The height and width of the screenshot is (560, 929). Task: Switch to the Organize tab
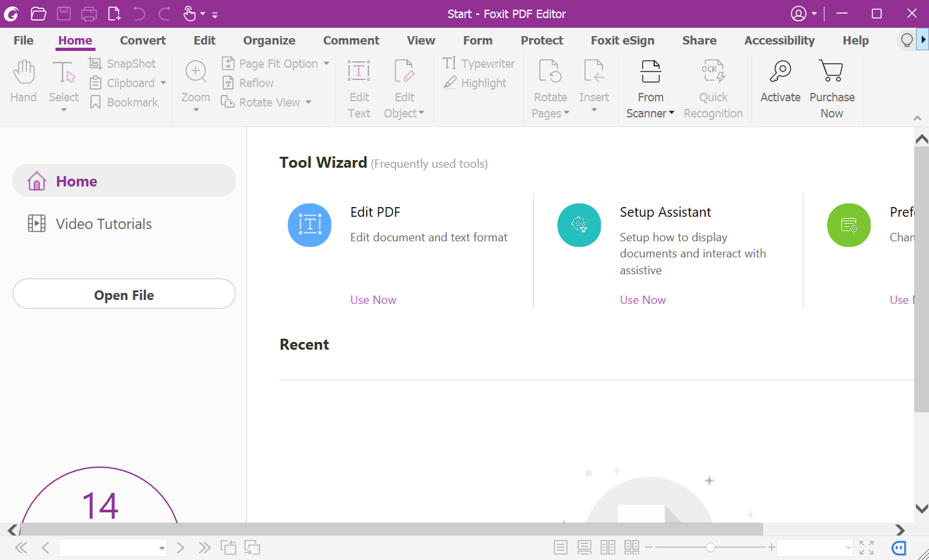(x=269, y=40)
